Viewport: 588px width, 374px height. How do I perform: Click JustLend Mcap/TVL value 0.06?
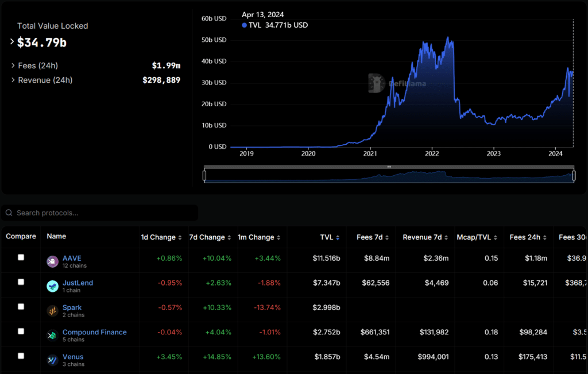(x=490, y=283)
